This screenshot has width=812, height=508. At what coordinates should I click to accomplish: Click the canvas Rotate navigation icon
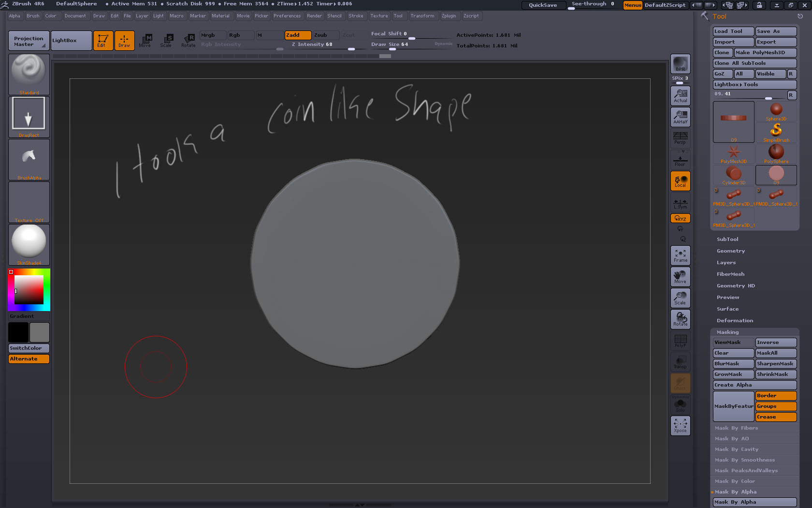(680, 319)
